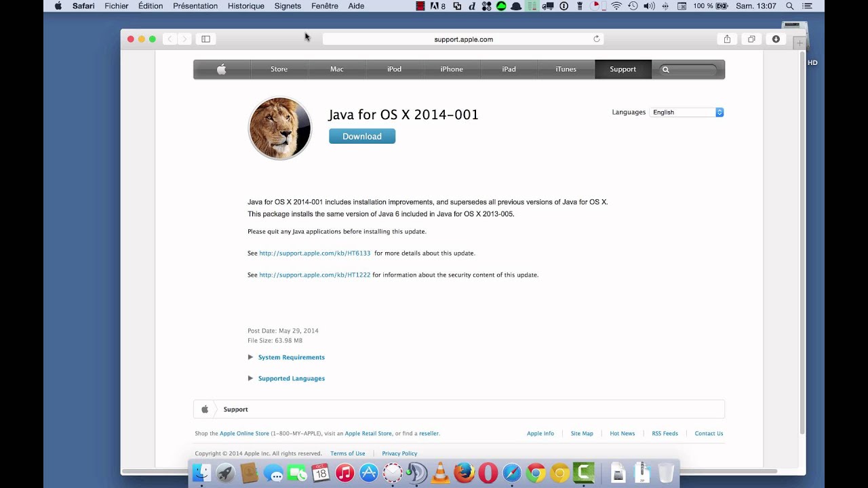The image size is (868, 488).
Task: Launch Opera from the Dock
Action: (488, 472)
